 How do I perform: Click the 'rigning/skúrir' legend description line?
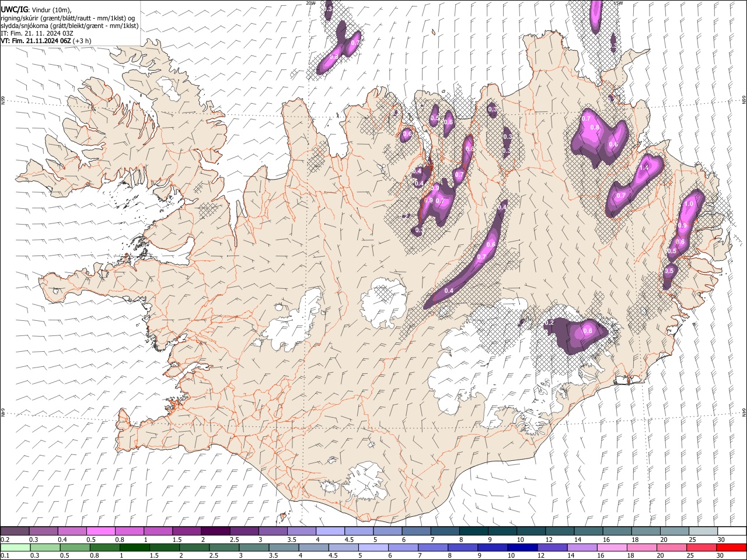68,18
